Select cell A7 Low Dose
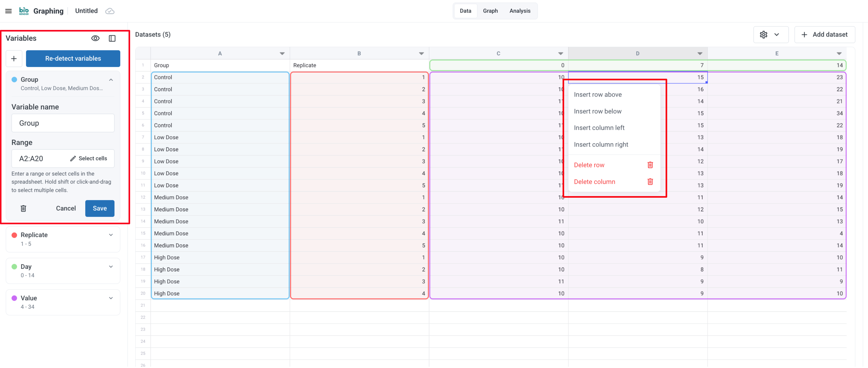Viewport: 868px width, 368px height. coord(220,137)
